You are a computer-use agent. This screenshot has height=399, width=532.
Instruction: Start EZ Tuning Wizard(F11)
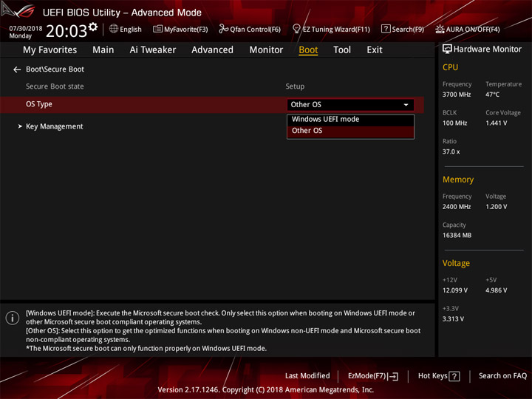pos(331,29)
